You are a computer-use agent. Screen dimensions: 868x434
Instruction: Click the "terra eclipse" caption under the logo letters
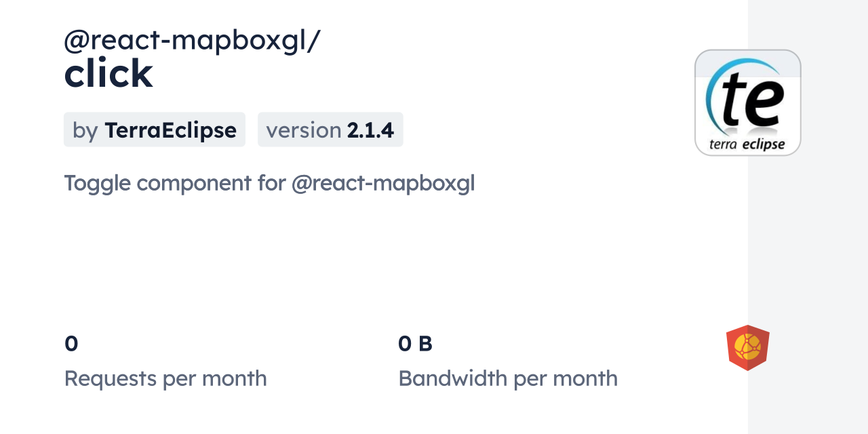(x=747, y=144)
